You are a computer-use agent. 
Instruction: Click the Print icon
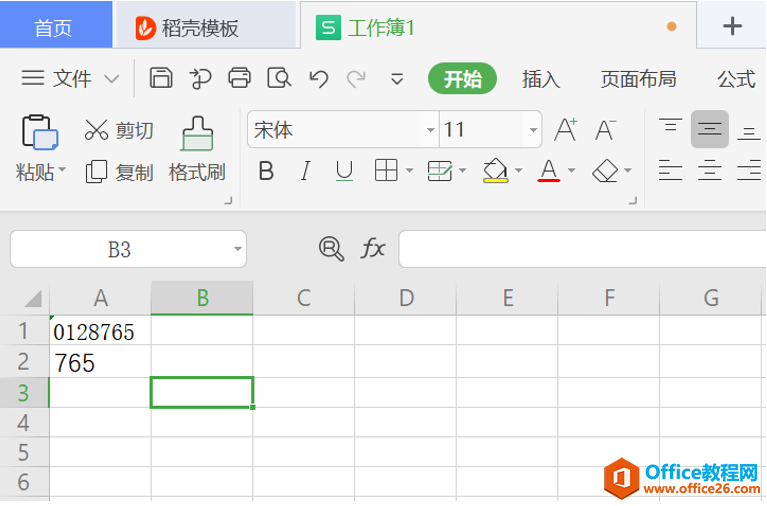click(x=240, y=78)
